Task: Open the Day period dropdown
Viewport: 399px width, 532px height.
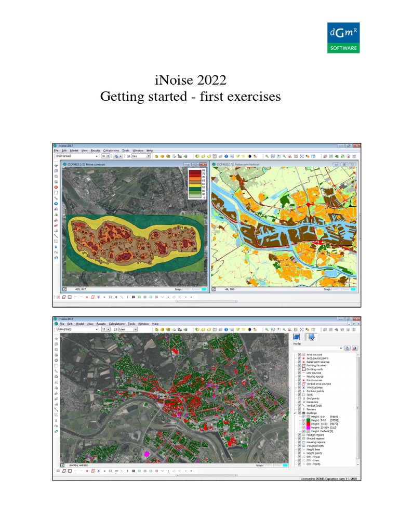Action: (140, 155)
